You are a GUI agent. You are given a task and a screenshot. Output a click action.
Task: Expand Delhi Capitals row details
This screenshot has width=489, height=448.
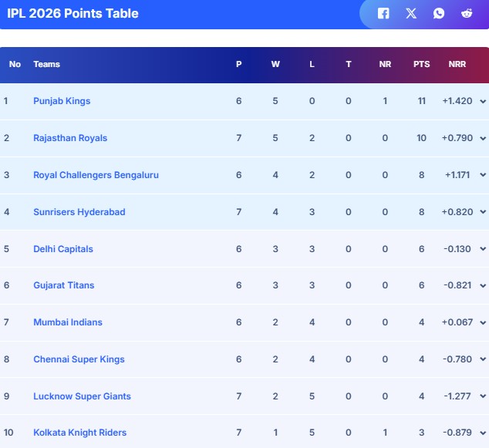483,250
